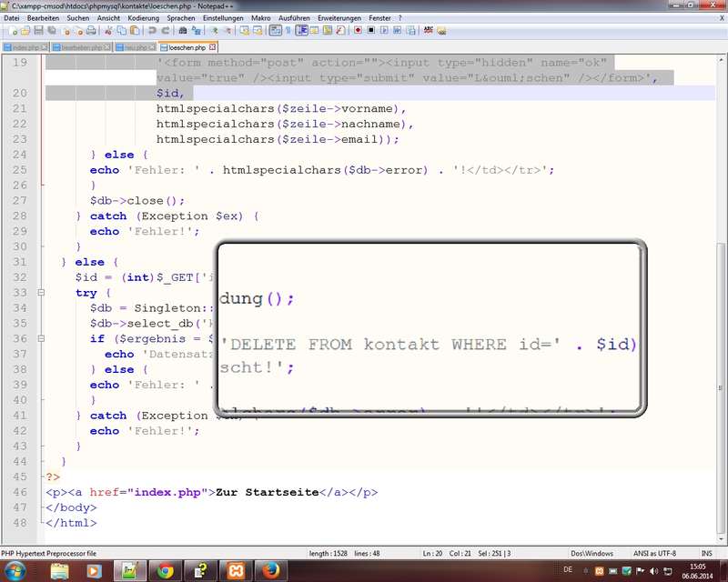Toggle the word wrap toolbar button
Viewport: 728px width, 582px height.
275,30
